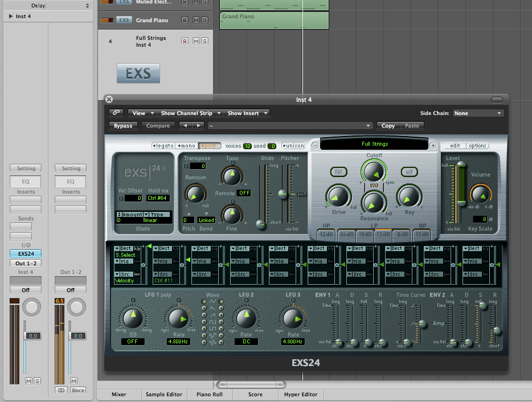Click the EXS24 instrument slot in I/O
This screenshot has height=402, width=532.
click(x=26, y=254)
